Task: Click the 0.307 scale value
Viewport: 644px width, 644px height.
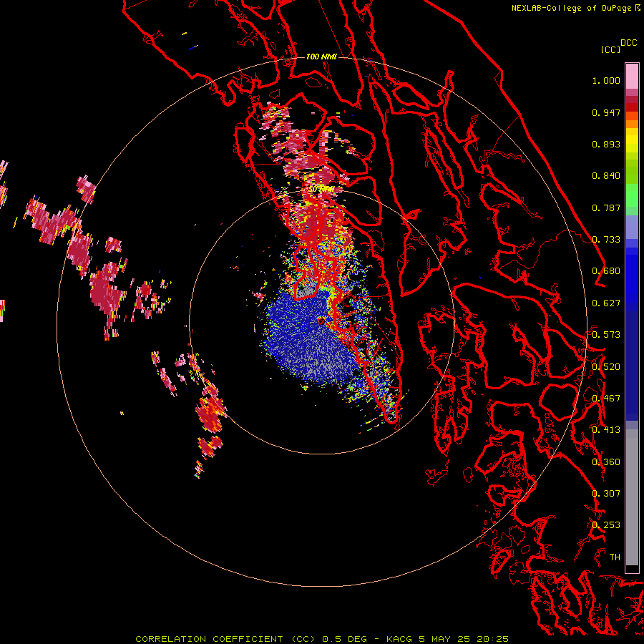Action: [x=606, y=494]
